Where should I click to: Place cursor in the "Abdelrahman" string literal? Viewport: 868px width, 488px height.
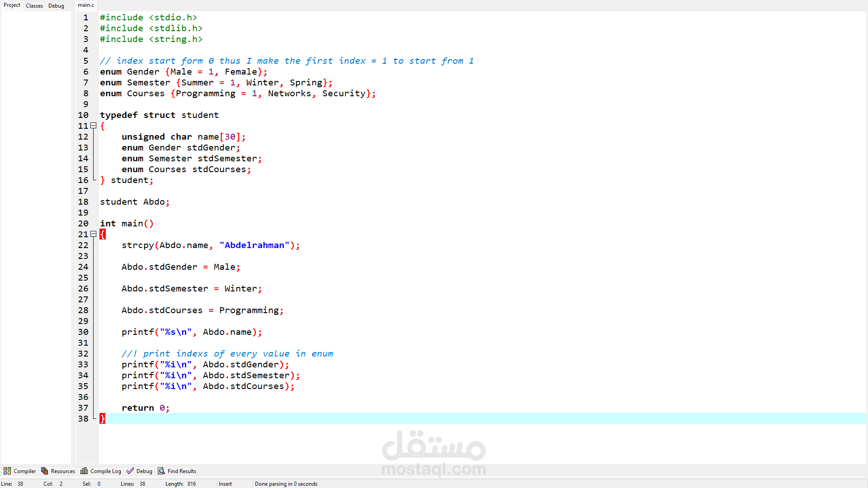pyautogui.click(x=254, y=245)
